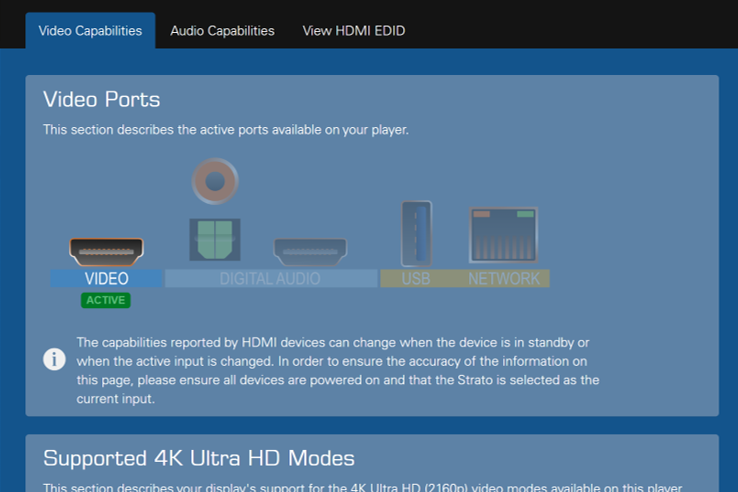Click the round coaxial audio port icon

(x=215, y=182)
